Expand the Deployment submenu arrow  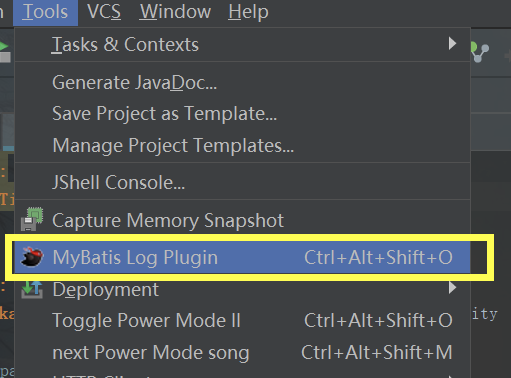(452, 287)
